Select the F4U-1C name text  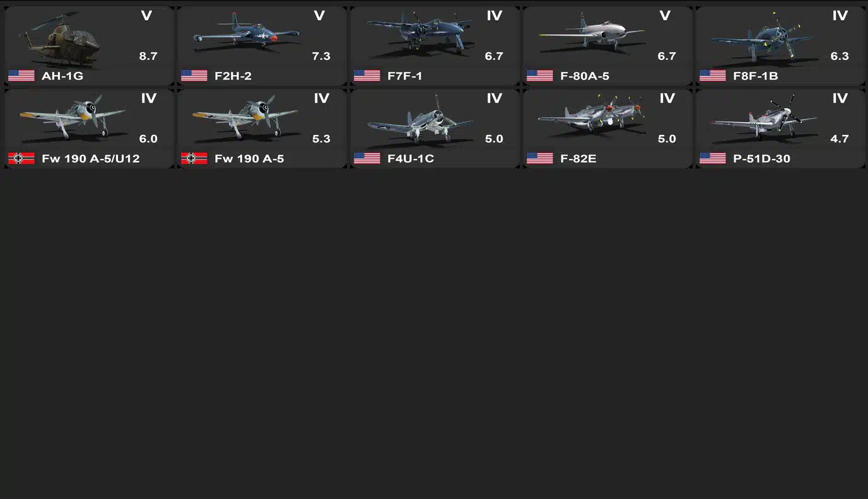click(411, 158)
